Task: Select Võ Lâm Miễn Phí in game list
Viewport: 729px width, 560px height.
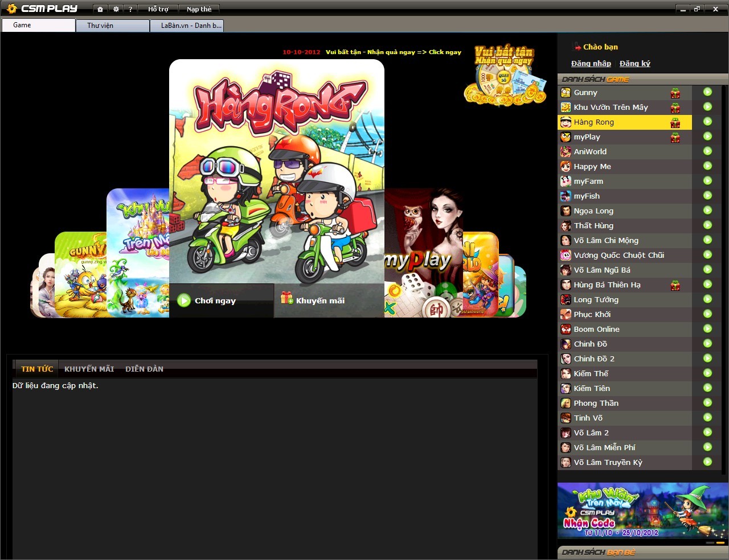Action: tap(625, 447)
